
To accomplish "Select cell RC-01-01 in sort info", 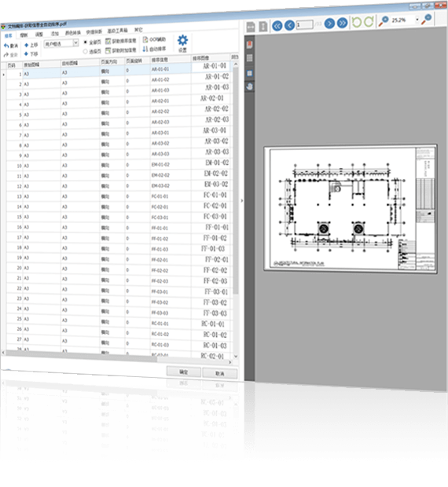I will pyautogui.click(x=171, y=324).
